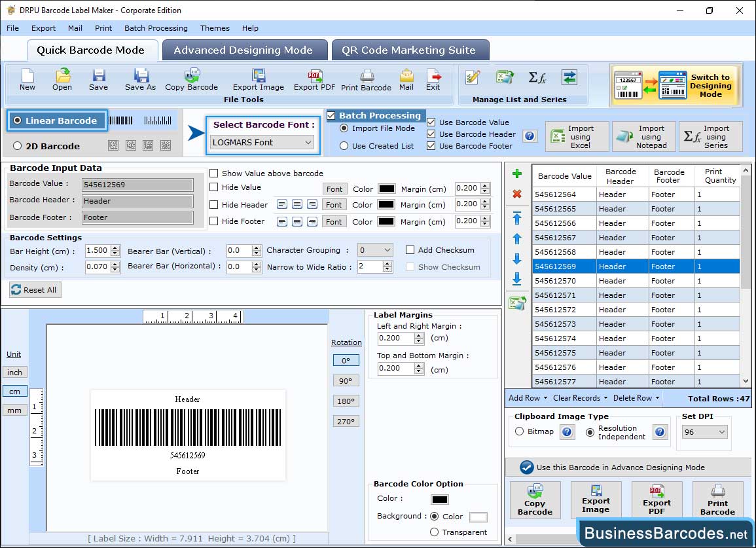Click the Reset All button
This screenshot has height=548, width=756.
tap(35, 289)
